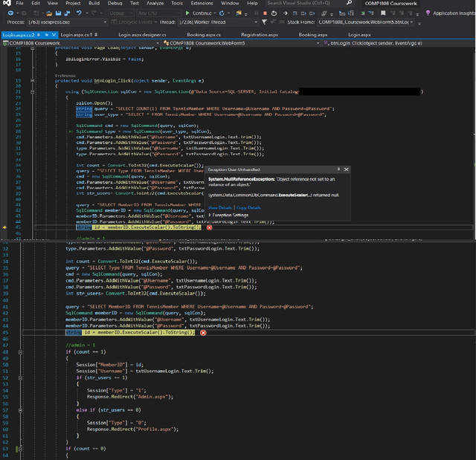The width and height of the screenshot is (476, 460).
Task: Collapse the btnLogin_Click method at line 19
Action: point(33,81)
